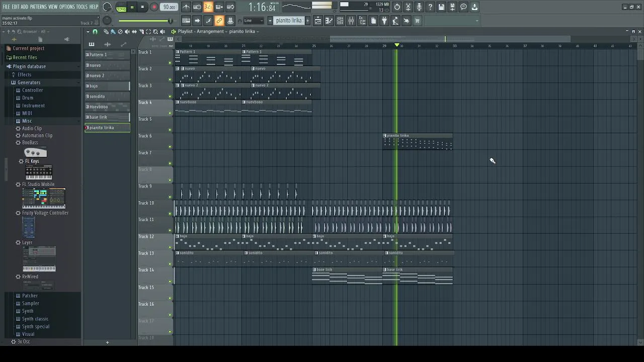Stop playback with the stop button
Screen dimensions: 644x362
(x=143, y=7)
